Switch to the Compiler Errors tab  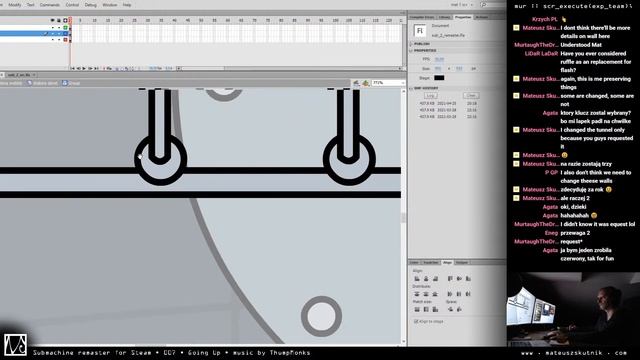point(422,17)
